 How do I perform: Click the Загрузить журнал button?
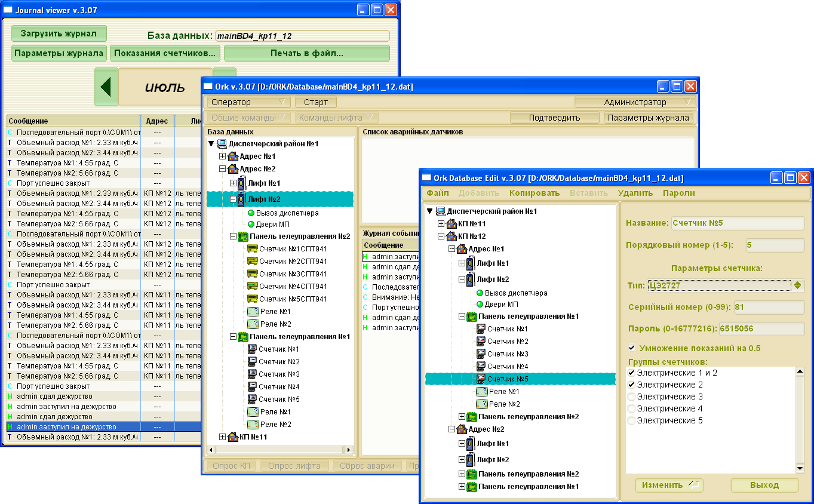(59, 33)
